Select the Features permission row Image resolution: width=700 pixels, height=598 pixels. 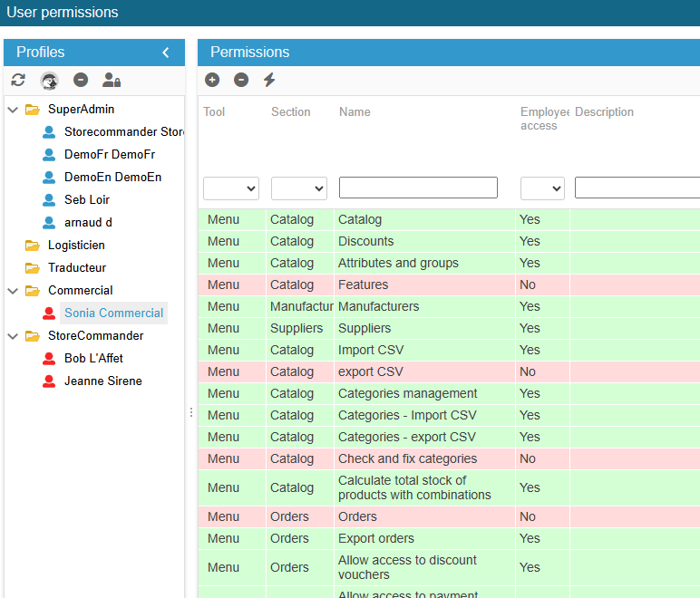[449, 285]
